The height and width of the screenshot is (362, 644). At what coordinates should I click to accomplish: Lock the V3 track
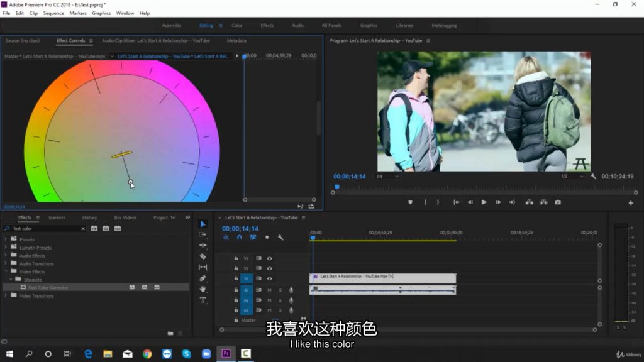tap(236, 258)
